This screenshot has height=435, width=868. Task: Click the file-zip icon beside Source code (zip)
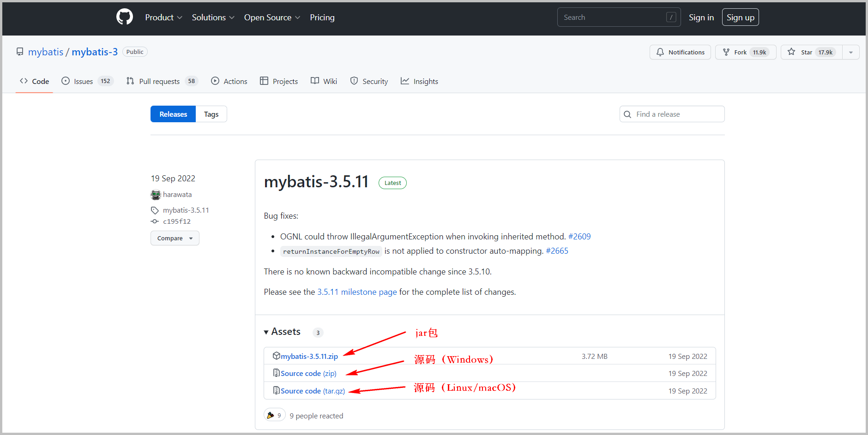pos(277,373)
